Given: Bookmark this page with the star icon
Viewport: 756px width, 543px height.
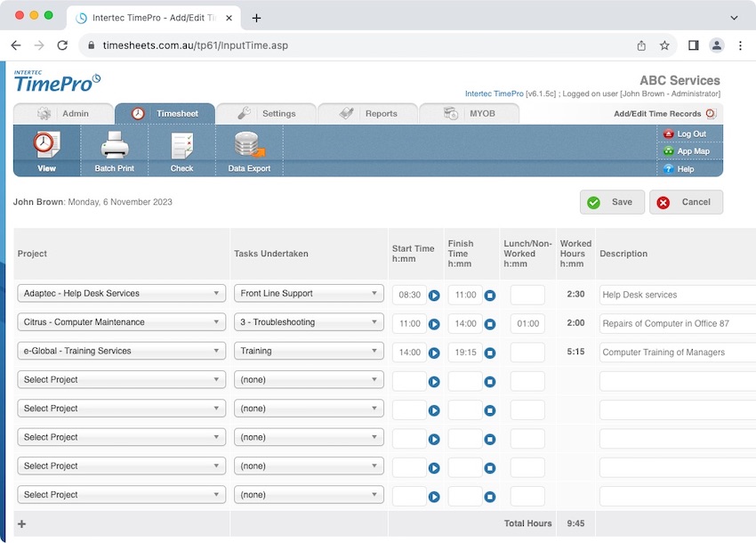Looking at the screenshot, I should tap(664, 45).
